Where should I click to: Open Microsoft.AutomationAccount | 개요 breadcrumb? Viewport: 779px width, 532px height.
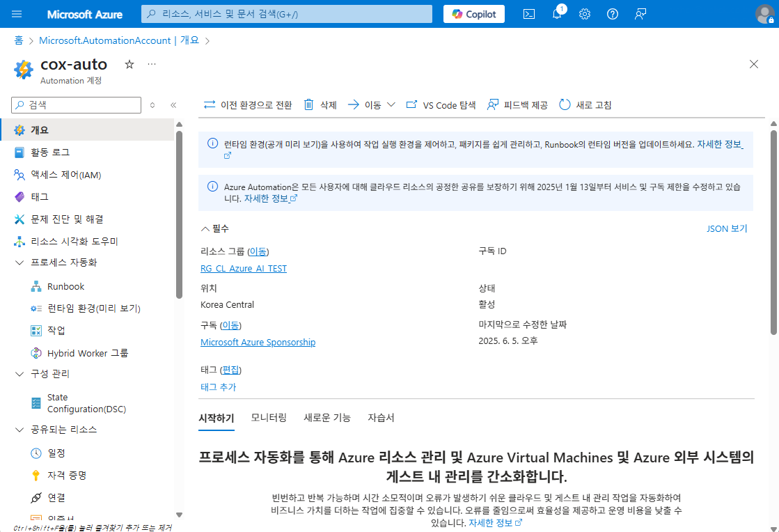point(119,40)
